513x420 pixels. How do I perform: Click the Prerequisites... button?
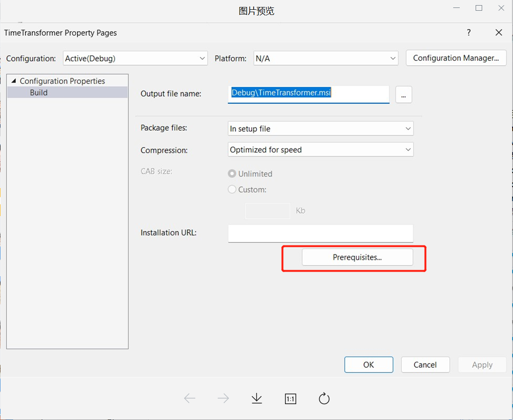(357, 257)
